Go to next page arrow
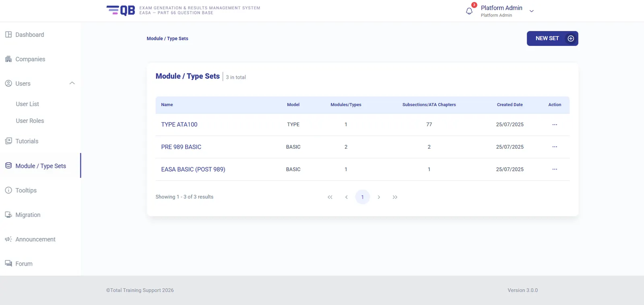The image size is (644, 305). [379, 197]
